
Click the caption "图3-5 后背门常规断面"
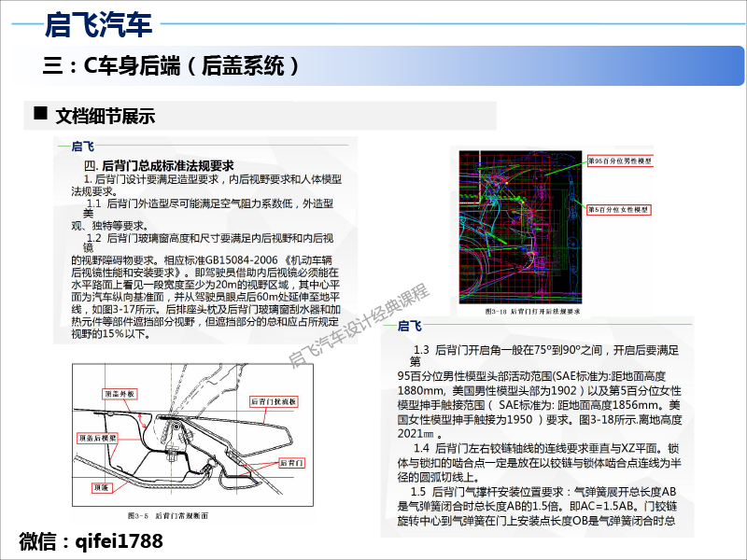click(x=168, y=516)
